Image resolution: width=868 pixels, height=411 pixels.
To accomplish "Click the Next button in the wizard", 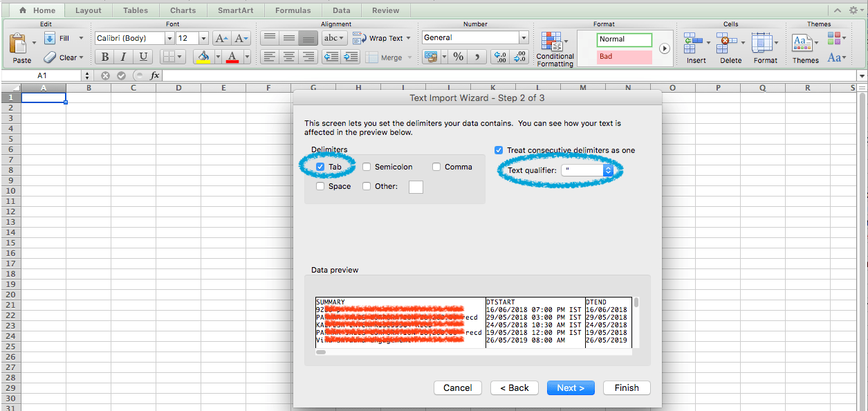I will (570, 387).
